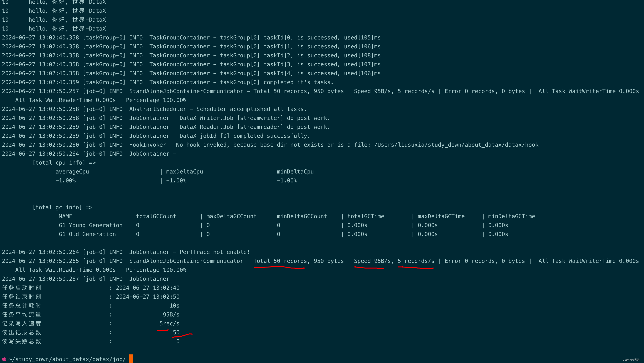Select the 10s value of 任务总计耗时
The width and height of the screenshot is (644, 363).
point(174,306)
